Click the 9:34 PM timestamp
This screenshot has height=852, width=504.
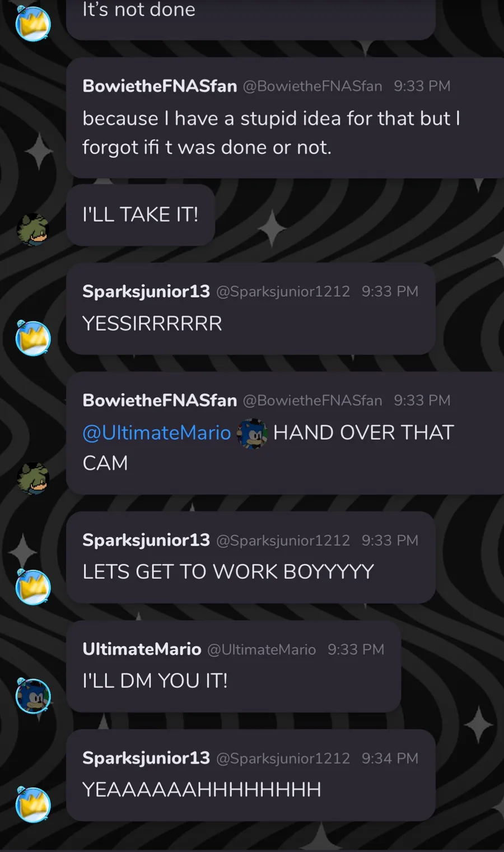coord(390,758)
